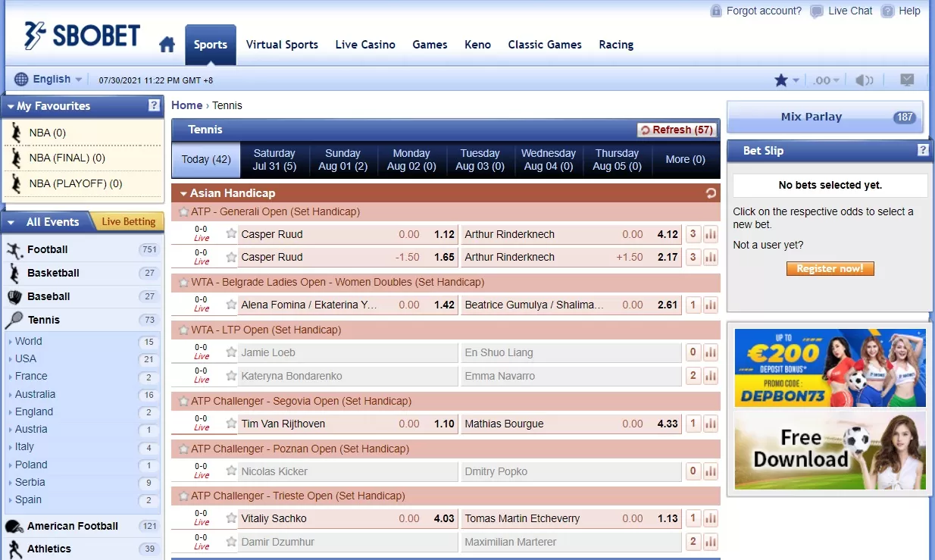The width and height of the screenshot is (935, 560).
Task: Open Live Casino from main menu
Action: point(365,45)
